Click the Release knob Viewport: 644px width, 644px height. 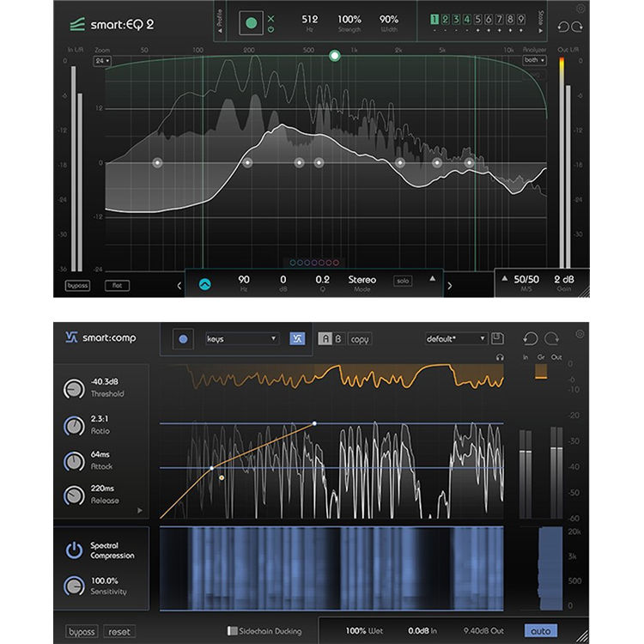[x=74, y=495]
